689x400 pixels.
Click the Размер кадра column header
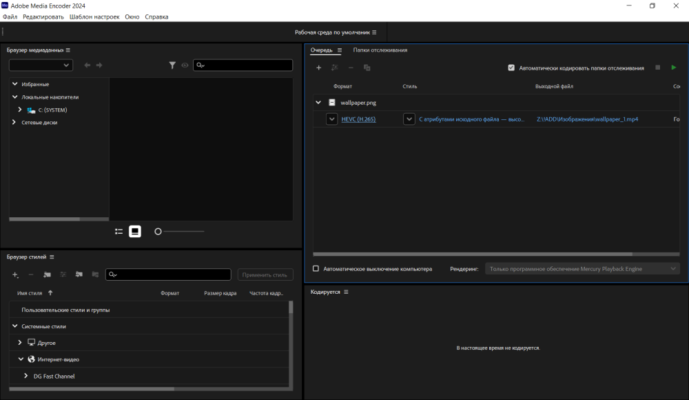[x=220, y=293]
